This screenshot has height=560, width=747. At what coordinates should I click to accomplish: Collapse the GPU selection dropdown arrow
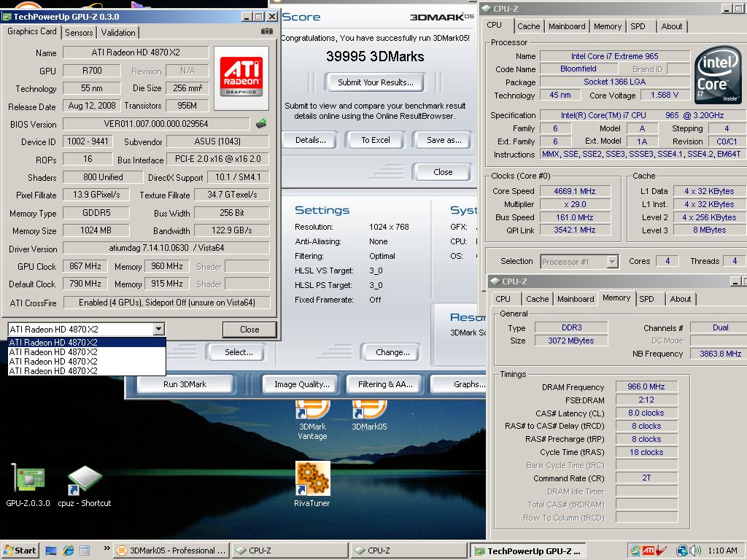click(158, 329)
